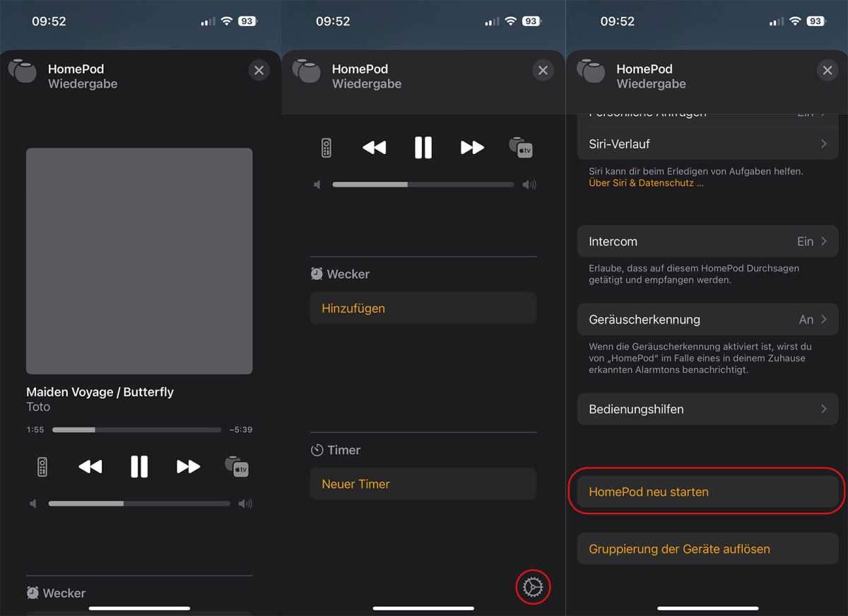Tap volume-high icon in middle panel
The height and width of the screenshot is (616, 848).
point(530,184)
